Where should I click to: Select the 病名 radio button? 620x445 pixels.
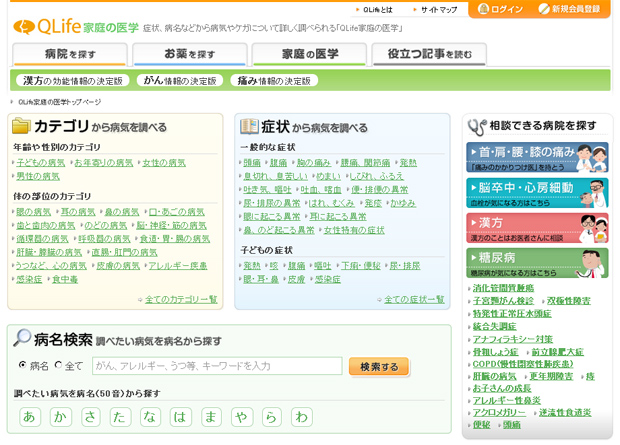pos(22,366)
